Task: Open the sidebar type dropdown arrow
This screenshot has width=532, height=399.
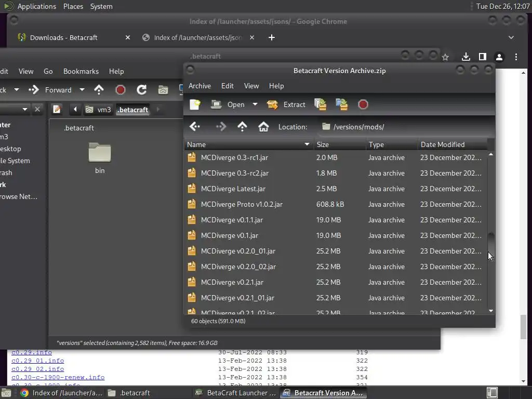Action: click(25, 109)
